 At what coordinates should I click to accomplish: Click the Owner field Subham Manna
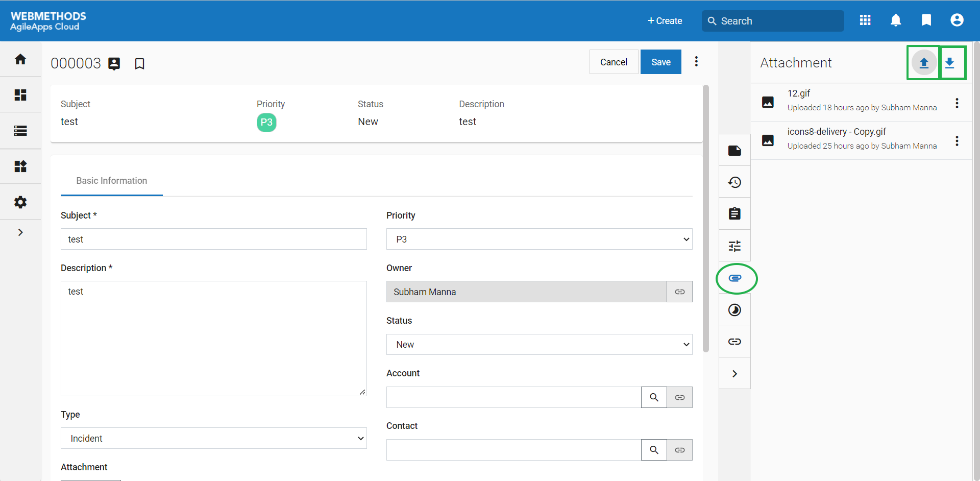point(527,292)
